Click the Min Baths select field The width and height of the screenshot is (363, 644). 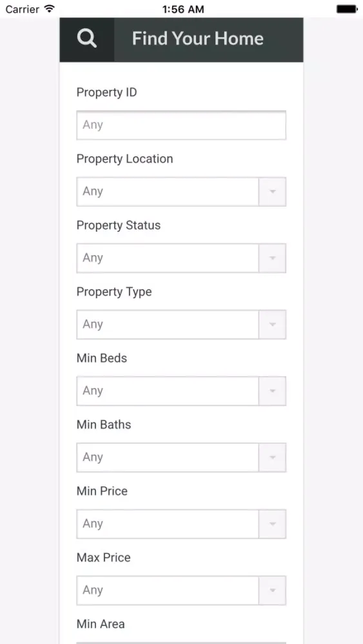(181, 457)
